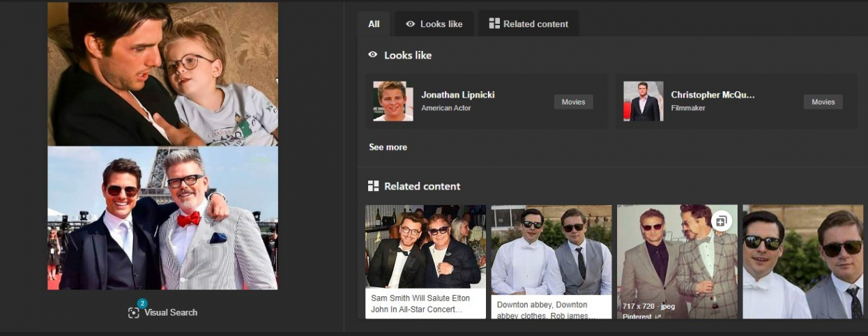The image size is (868, 336).
Task: Switch to the All tab
Action: pyautogui.click(x=374, y=24)
